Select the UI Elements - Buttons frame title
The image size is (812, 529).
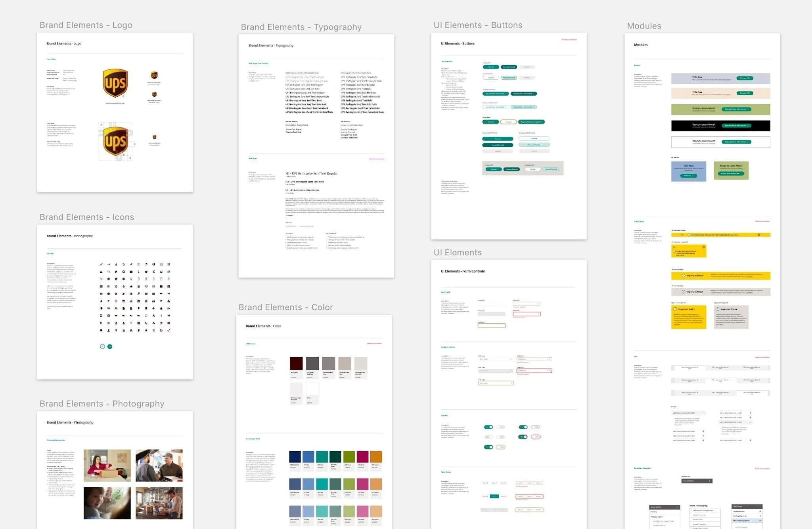click(x=478, y=25)
